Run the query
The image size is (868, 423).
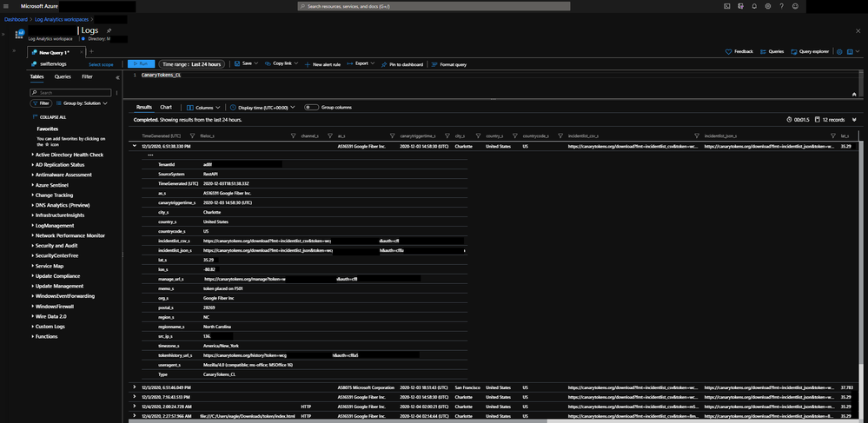point(141,64)
